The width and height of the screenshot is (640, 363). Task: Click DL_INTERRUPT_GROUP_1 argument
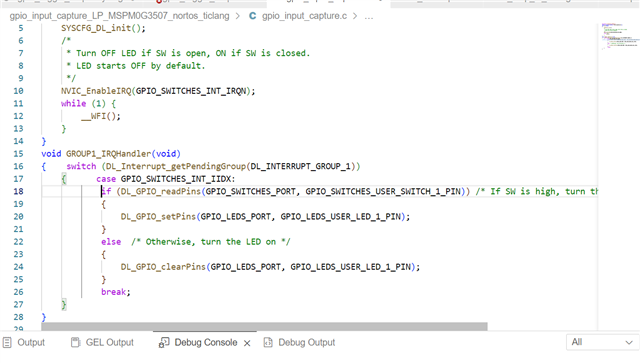point(300,166)
